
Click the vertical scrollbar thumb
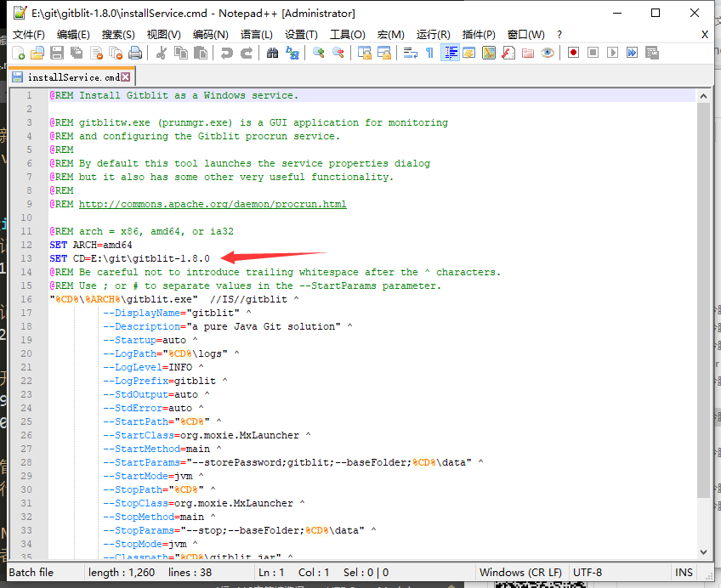point(703,301)
